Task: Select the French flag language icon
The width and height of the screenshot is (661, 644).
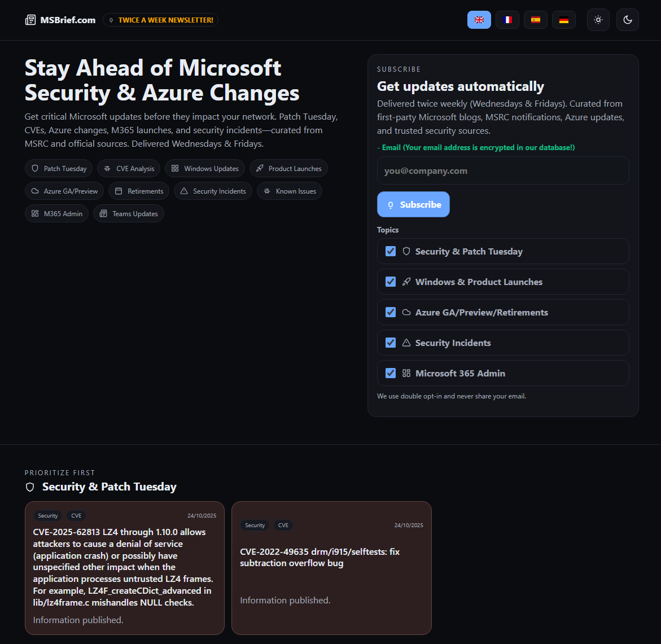Action: [507, 20]
